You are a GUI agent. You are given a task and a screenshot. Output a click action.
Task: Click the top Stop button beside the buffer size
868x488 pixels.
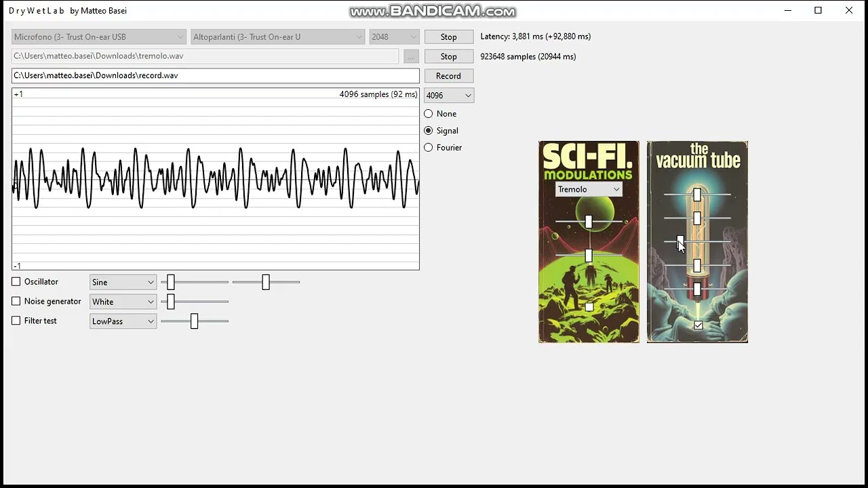(x=448, y=37)
